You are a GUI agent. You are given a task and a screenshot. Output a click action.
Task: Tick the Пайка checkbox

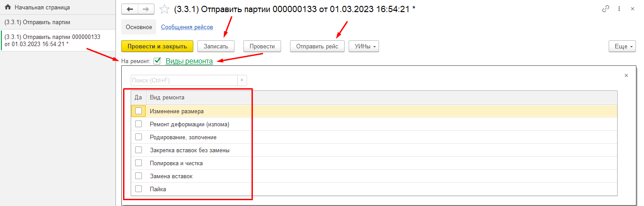click(x=139, y=189)
